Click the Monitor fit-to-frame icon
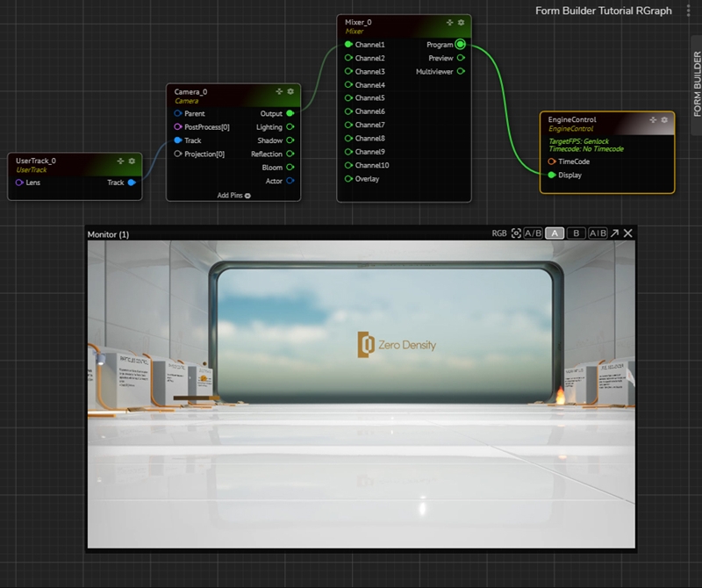The width and height of the screenshot is (702, 588). pyautogui.click(x=516, y=233)
